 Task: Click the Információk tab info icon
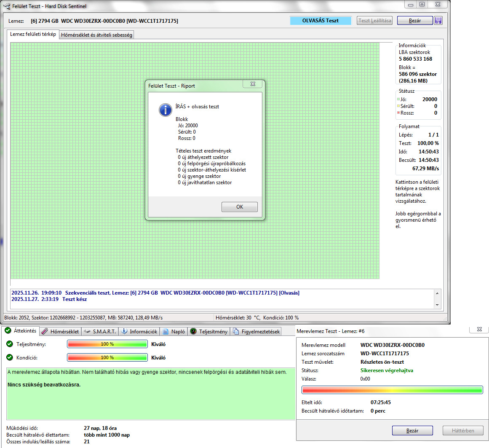tap(124, 331)
